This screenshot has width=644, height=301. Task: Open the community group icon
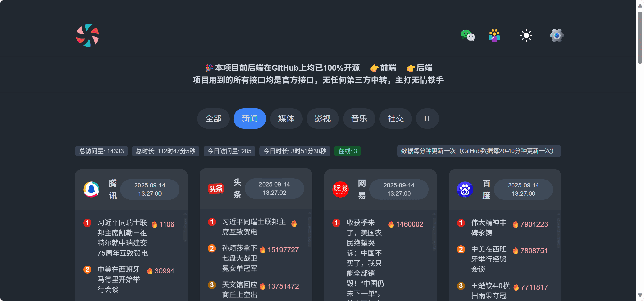[494, 35]
